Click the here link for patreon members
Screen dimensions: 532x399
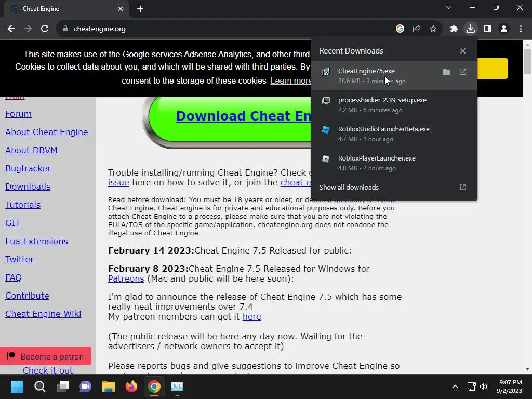coord(252,316)
